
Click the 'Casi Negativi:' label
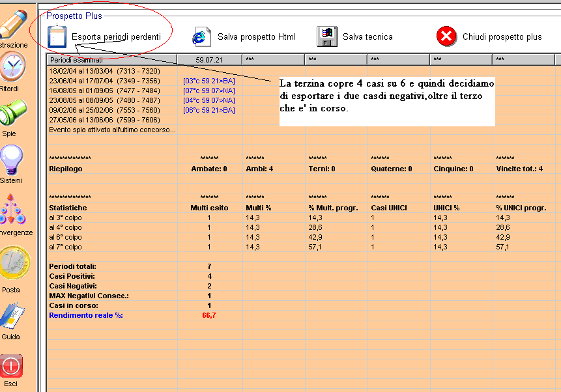(x=73, y=286)
